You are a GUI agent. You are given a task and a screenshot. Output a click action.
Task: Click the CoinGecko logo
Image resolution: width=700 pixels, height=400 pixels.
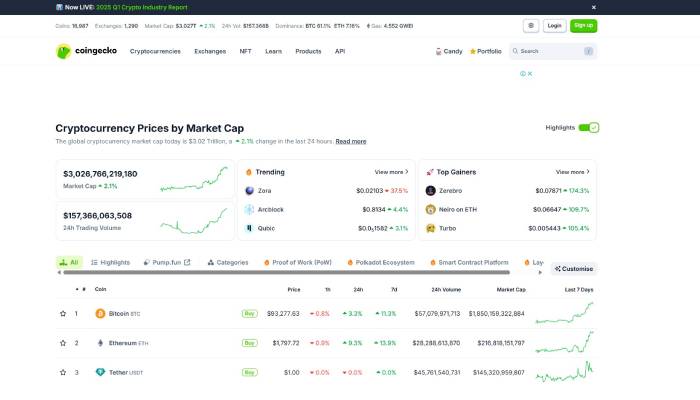[x=86, y=51]
